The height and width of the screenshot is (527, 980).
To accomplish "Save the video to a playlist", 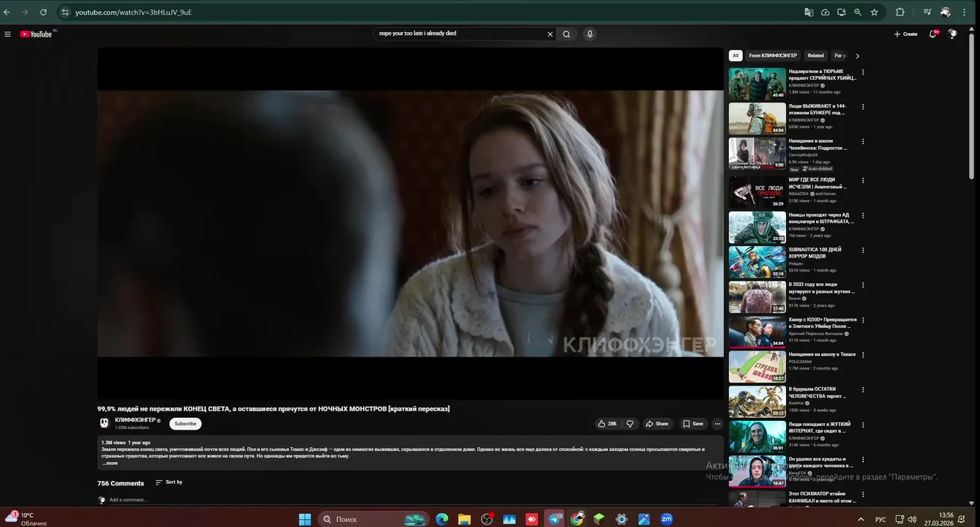I will pos(693,424).
